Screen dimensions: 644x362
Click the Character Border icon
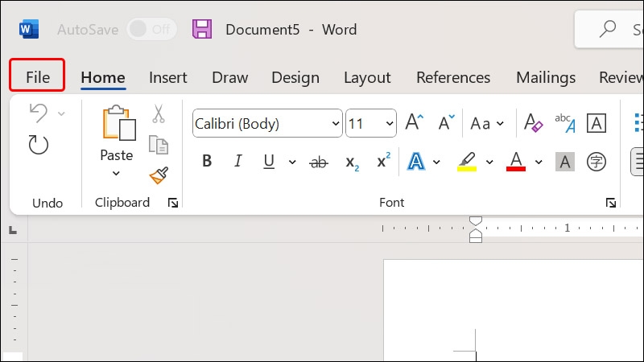coord(597,123)
